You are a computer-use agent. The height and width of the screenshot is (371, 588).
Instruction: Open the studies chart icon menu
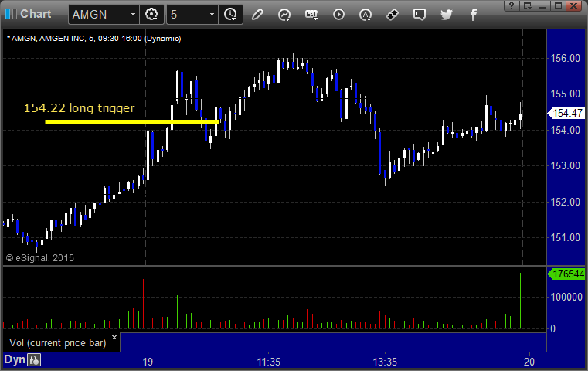point(284,15)
